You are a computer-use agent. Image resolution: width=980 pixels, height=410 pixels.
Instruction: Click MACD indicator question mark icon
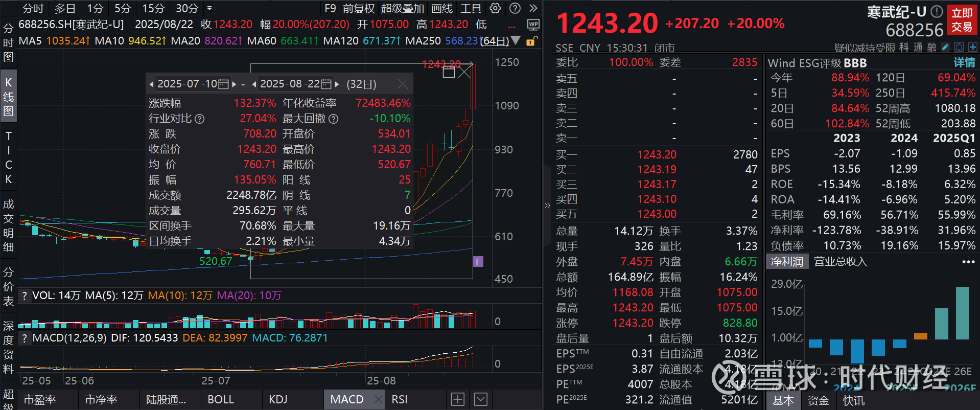[x=24, y=338]
